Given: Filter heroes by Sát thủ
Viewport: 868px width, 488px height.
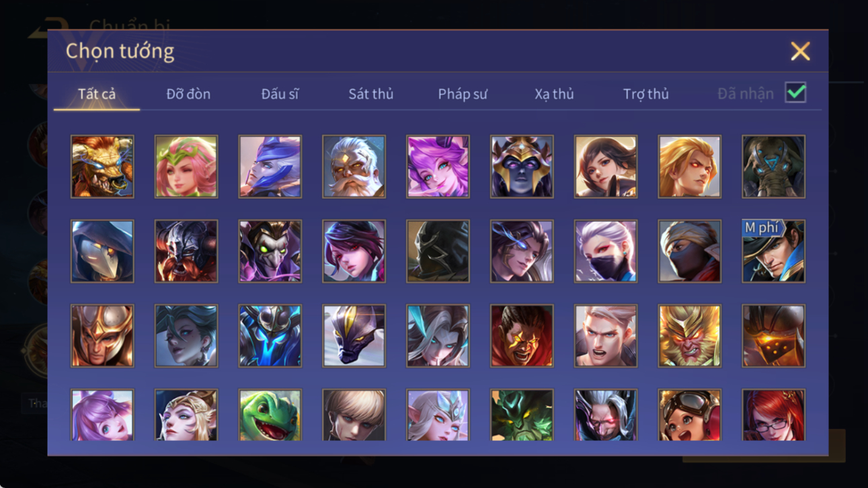Looking at the screenshot, I should click(x=370, y=94).
